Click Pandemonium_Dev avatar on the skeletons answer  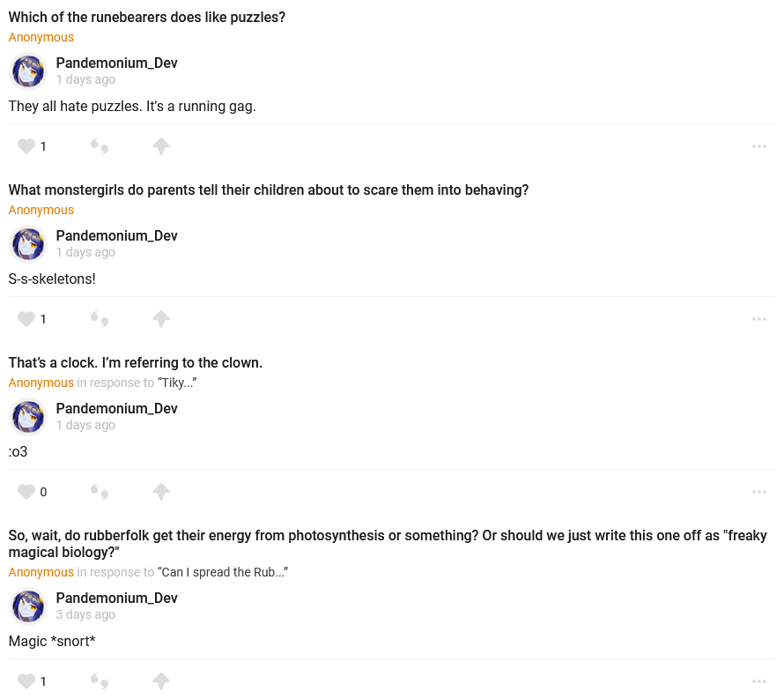(28, 244)
